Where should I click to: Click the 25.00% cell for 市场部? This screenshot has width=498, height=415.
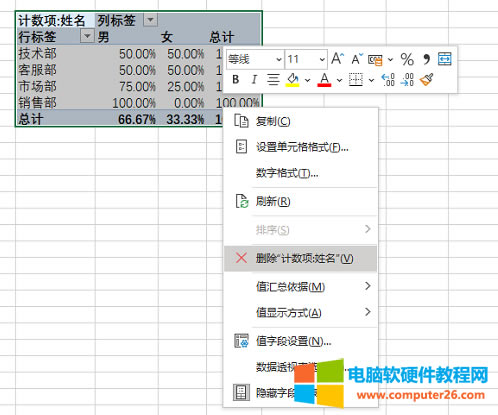pyautogui.click(x=183, y=86)
